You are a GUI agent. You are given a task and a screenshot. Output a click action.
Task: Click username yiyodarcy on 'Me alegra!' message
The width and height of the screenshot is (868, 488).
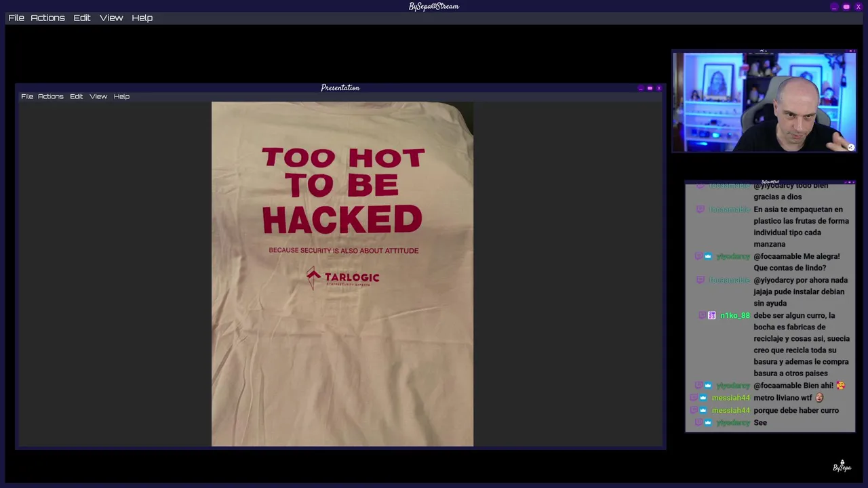pos(733,256)
